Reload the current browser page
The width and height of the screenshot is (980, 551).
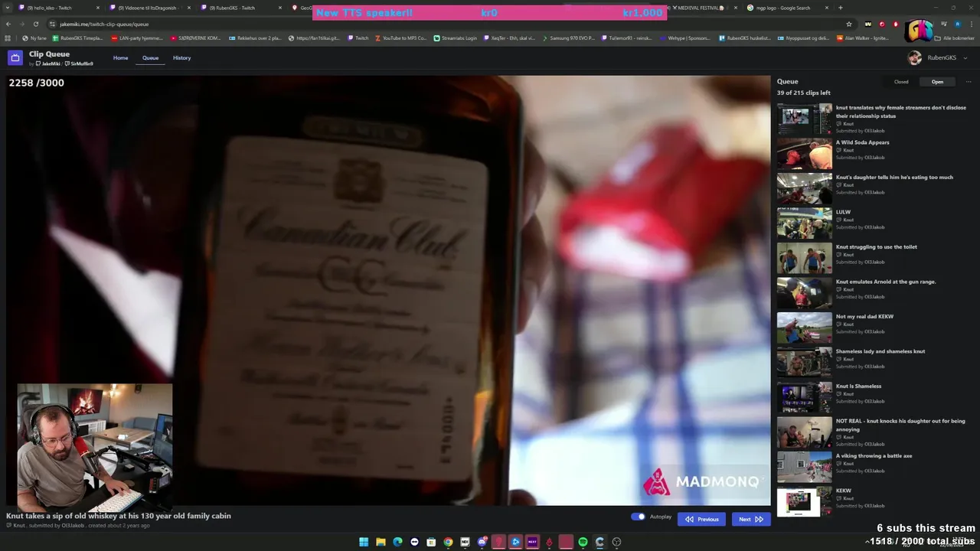[36, 24]
